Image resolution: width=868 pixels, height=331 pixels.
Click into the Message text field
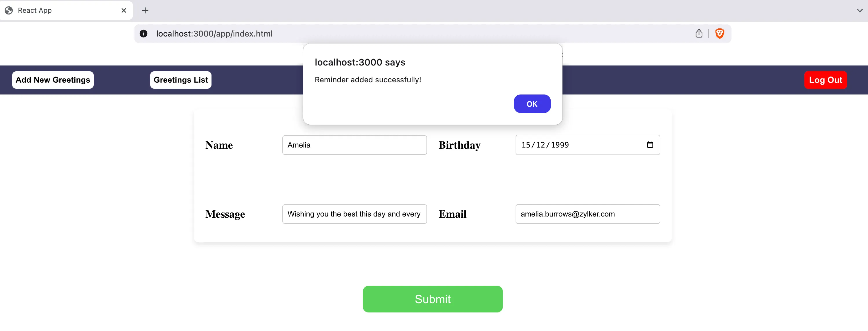pos(354,214)
